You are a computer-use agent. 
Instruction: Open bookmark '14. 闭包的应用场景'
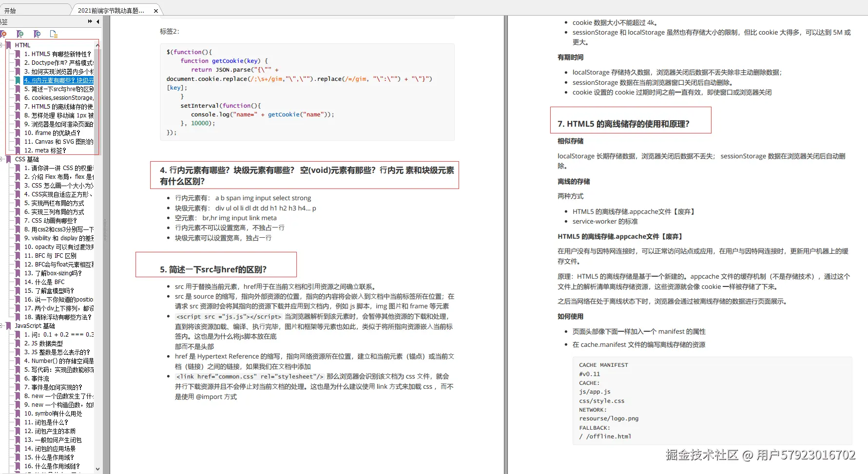(50, 449)
